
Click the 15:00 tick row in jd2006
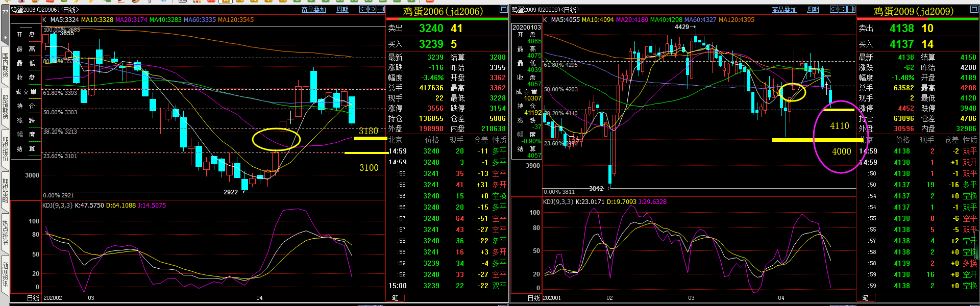[x=448, y=286]
